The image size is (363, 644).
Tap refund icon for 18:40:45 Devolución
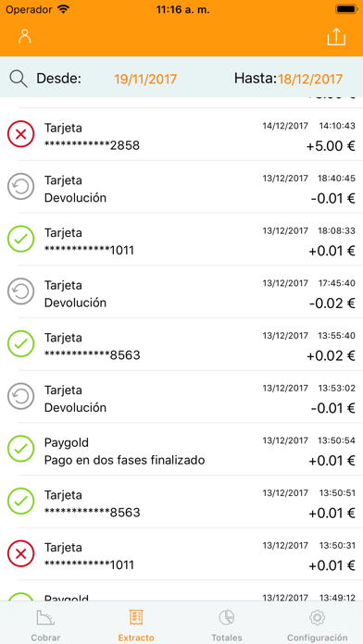pyautogui.click(x=20, y=187)
